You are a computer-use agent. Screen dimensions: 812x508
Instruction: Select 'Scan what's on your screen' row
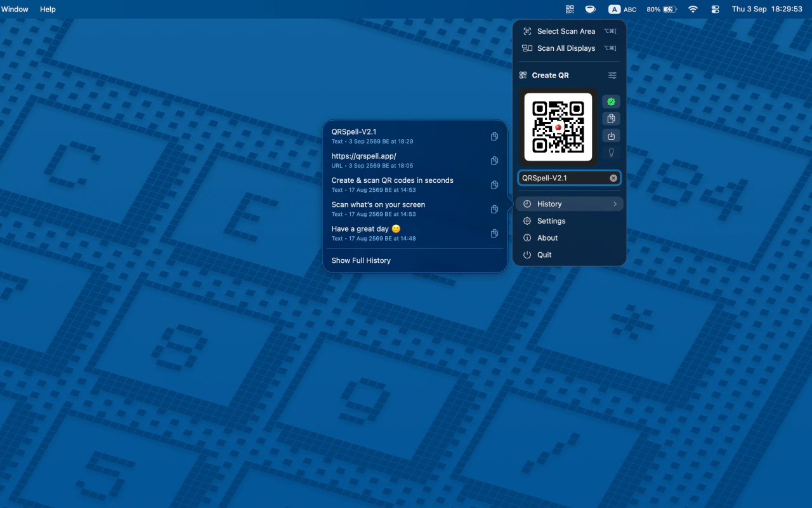pos(415,209)
